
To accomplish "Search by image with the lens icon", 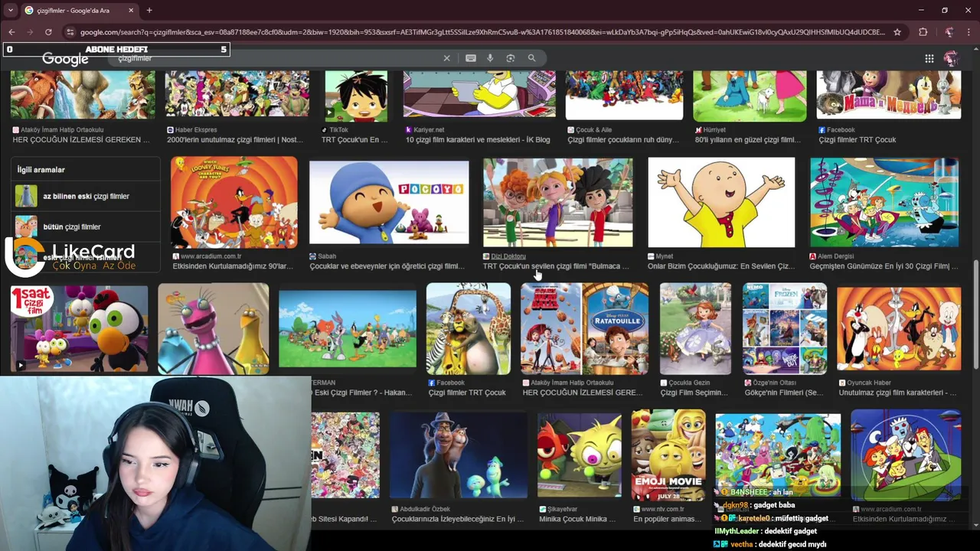I will (511, 58).
